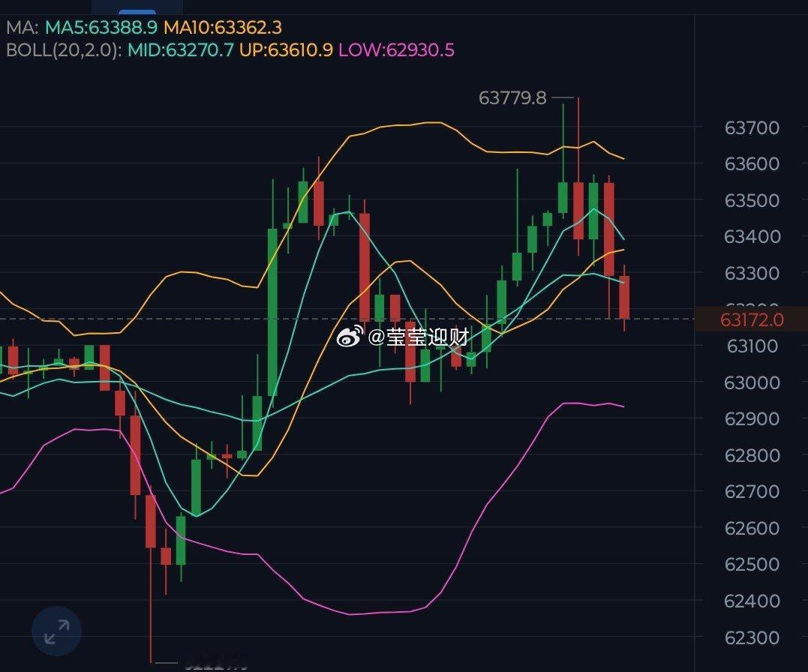This screenshot has height=672, width=808.
Task: Select the lowest long-wick red candle
Action: click(x=151, y=521)
